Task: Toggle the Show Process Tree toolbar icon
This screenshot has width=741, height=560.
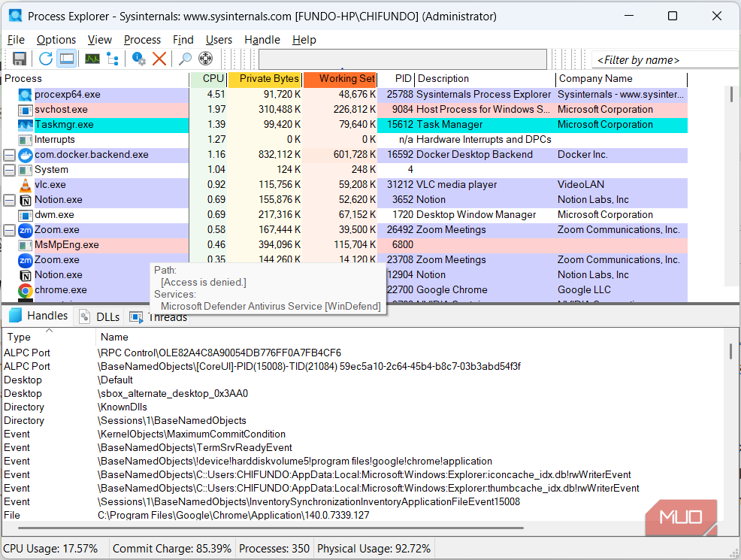Action: (113, 59)
